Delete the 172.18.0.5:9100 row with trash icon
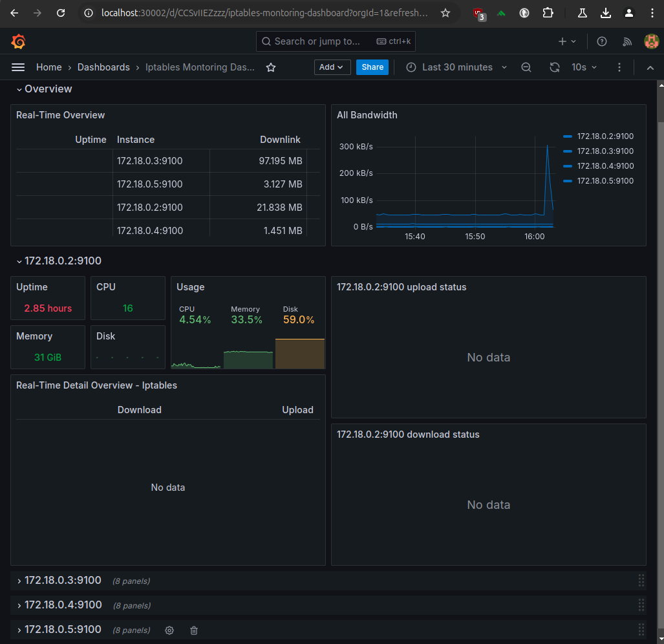This screenshot has height=644, width=664. (x=194, y=630)
